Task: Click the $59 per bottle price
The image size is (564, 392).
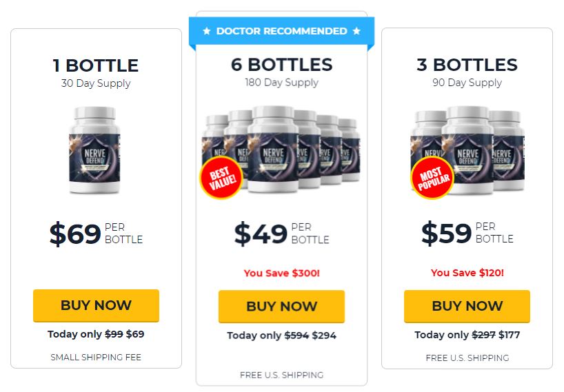Action: click(x=467, y=233)
